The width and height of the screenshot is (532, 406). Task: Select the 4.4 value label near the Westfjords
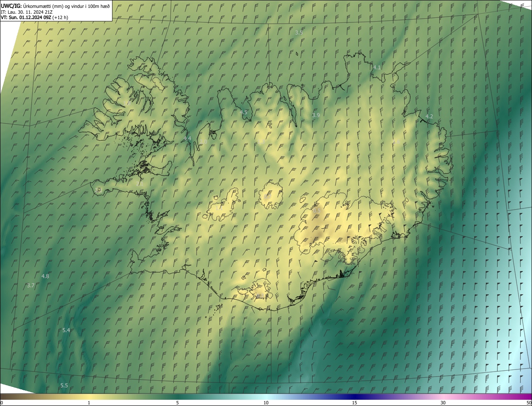[187, 139]
